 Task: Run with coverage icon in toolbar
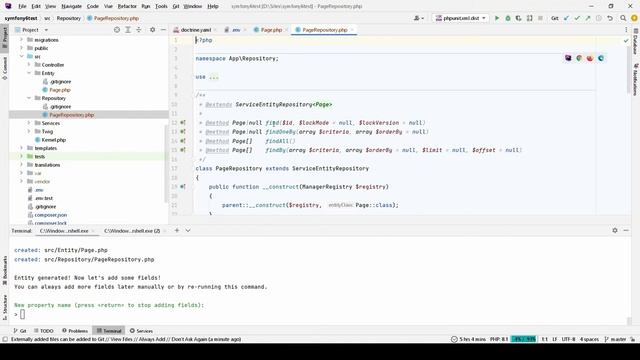[518, 18]
